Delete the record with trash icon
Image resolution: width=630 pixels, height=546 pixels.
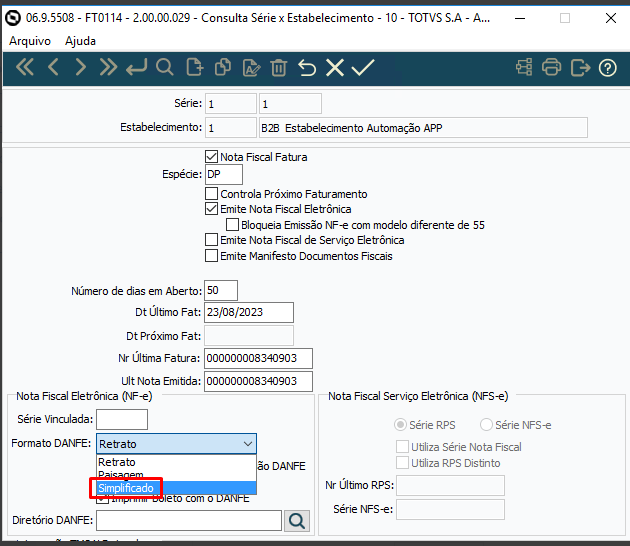click(278, 67)
